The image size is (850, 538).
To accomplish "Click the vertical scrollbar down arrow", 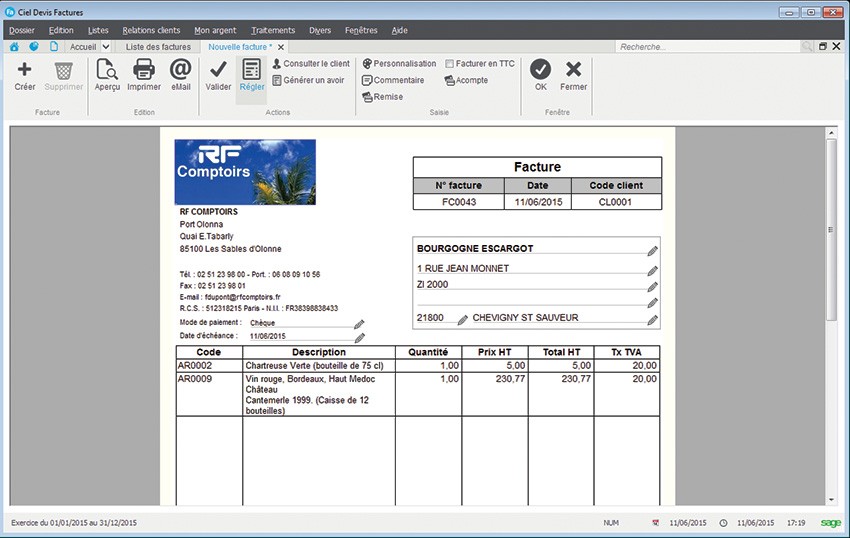I will pyautogui.click(x=831, y=498).
